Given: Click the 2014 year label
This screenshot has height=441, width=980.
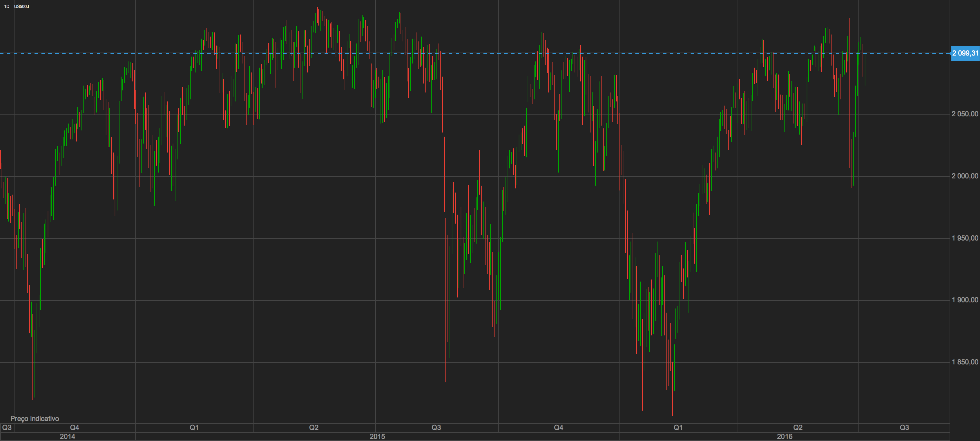Looking at the screenshot, I should point(67,437).
